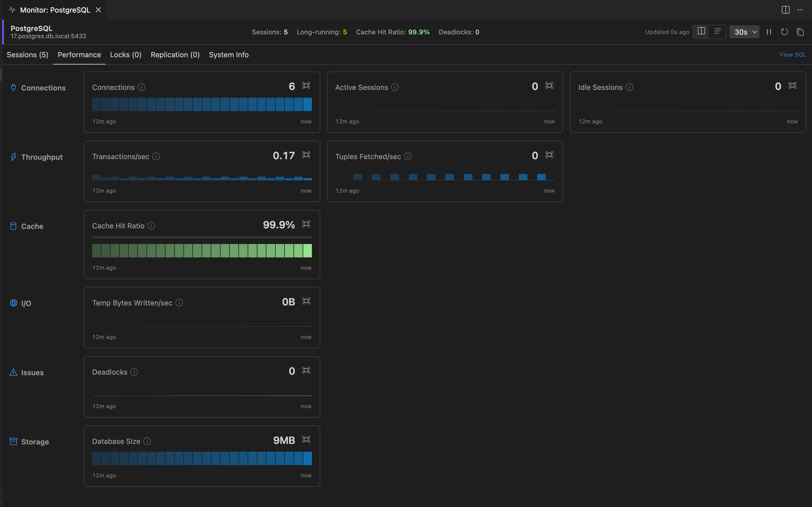The image size is (812, 507).
Task: Click the 9MB Database Size value
Action: (284, 440)
